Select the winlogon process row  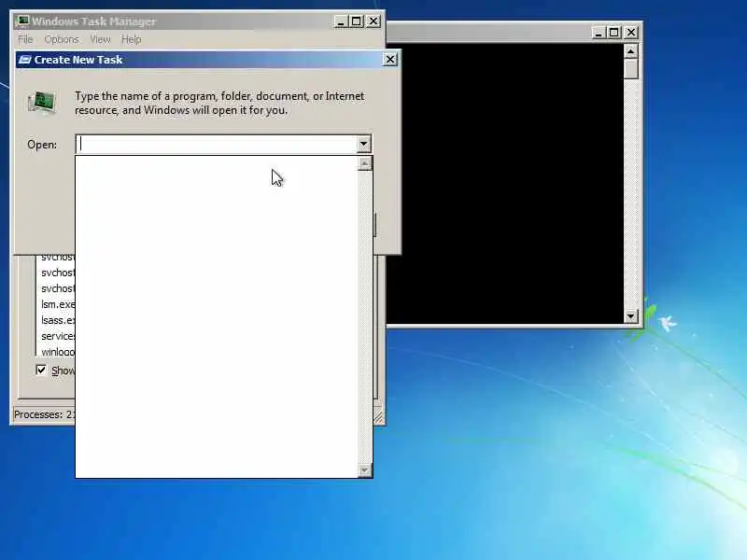point(56,352)
